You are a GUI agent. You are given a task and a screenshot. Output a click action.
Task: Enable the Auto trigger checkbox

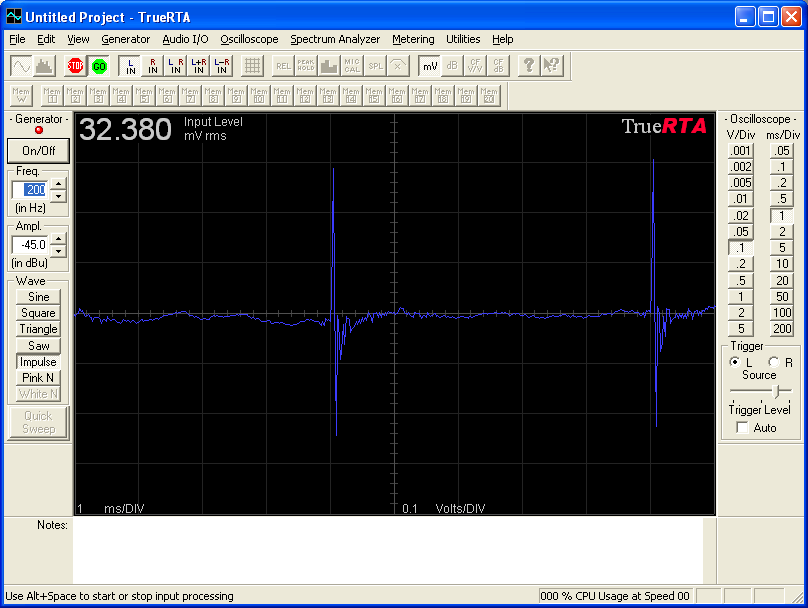pos(743,428)
